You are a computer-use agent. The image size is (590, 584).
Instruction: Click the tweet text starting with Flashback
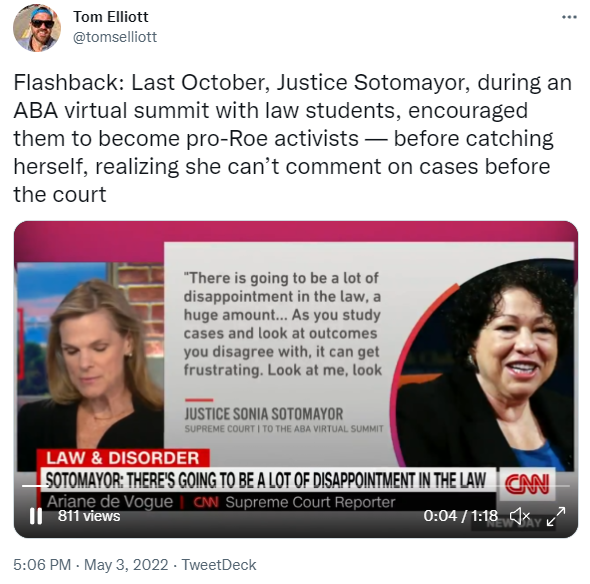(x=293, y=138)
